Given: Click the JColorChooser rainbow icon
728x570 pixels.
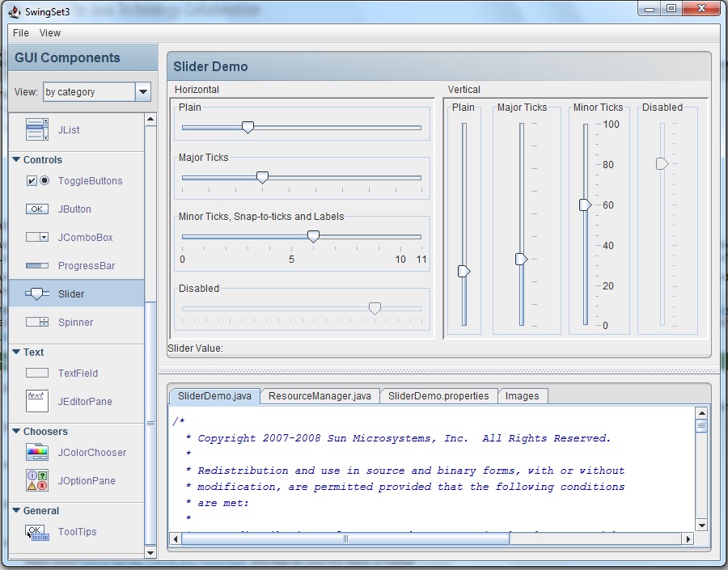Looking at the screenshot, I should tap(36, 452).
